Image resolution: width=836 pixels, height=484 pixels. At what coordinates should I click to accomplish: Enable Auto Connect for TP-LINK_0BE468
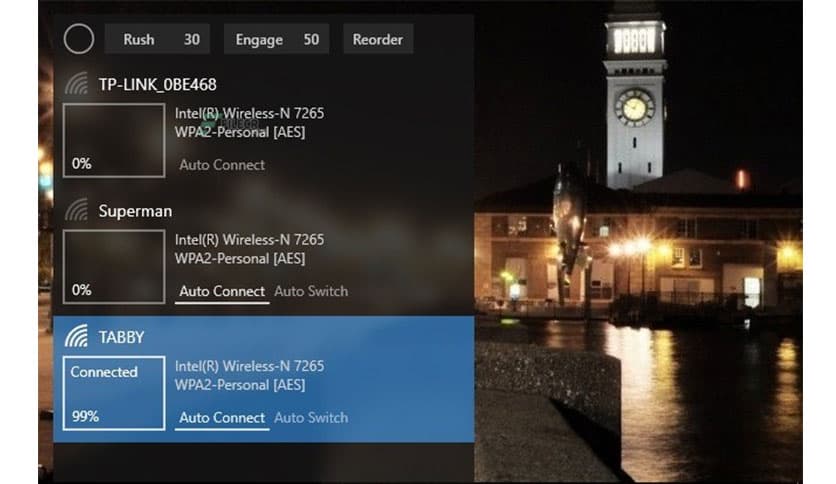tap(222, 165)
